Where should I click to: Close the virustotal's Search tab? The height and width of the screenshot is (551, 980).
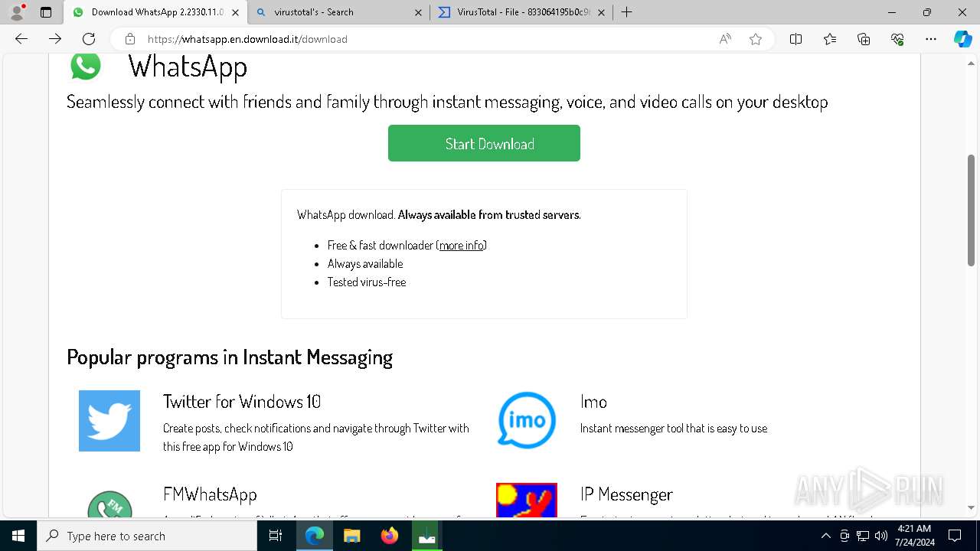point(418,12)
